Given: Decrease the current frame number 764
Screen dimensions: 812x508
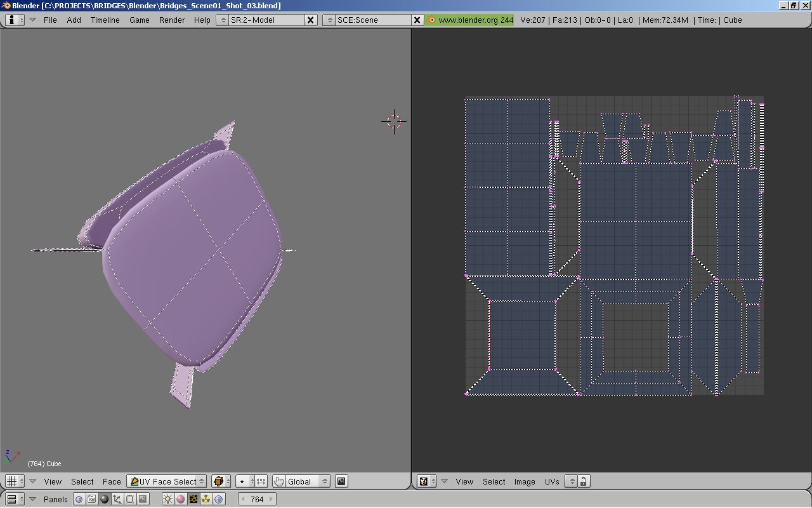Looking at the screenshot, I should [x=243, y=499].
